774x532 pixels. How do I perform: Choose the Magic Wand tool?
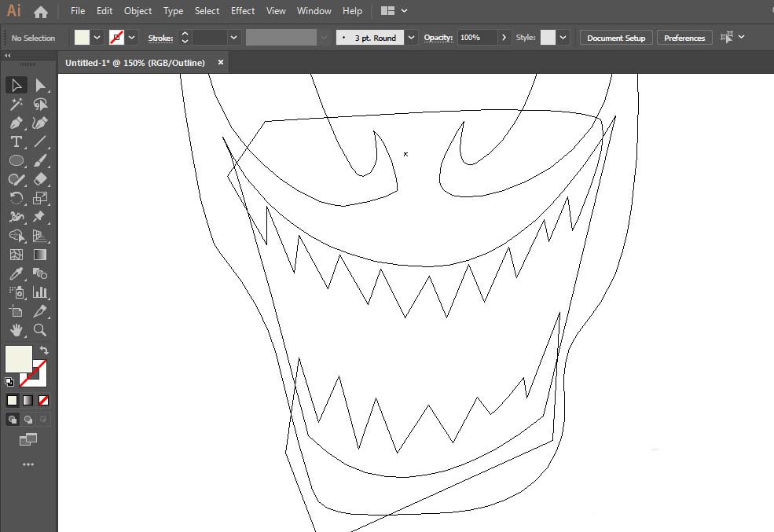[16, 105]
